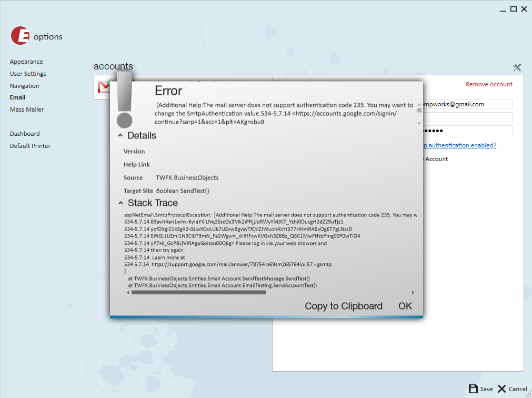Click the 'accounts' section heading
This screenshot has height=398, width=532.
point(113,66)
